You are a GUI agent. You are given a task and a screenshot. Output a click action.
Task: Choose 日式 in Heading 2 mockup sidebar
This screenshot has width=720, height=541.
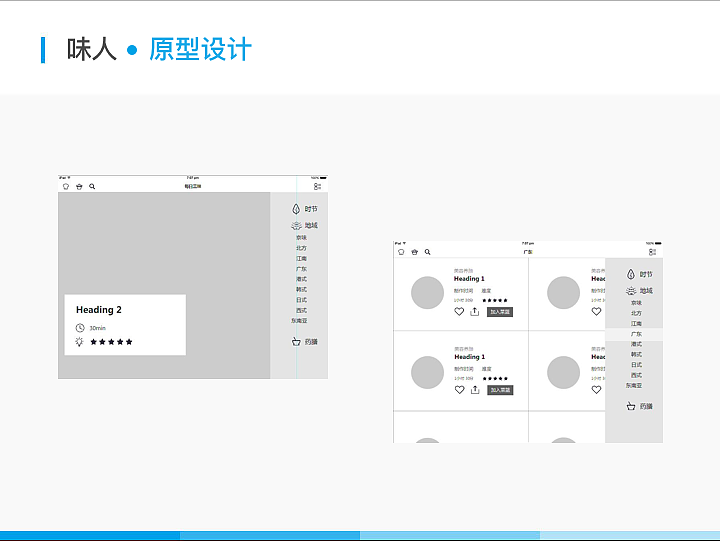[301, 300]
